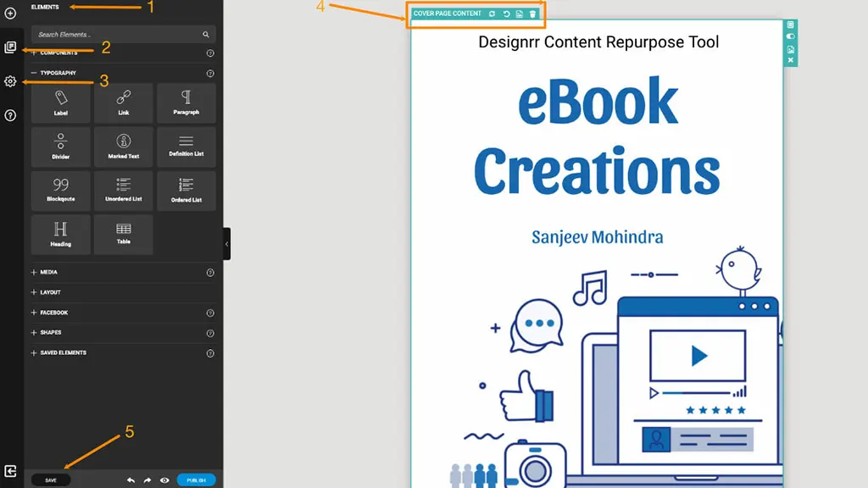Select the Blockquote typography element
The width and height of the screenshot is (868, 488).
coord(61,191)
